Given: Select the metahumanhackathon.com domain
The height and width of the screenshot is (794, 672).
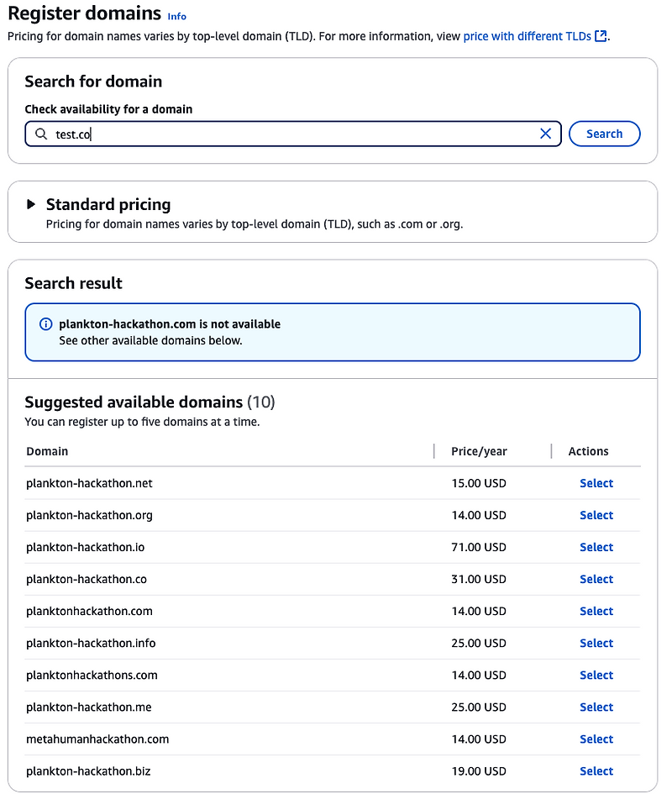Looking at the screenshot, I should (x=596, y=739).
